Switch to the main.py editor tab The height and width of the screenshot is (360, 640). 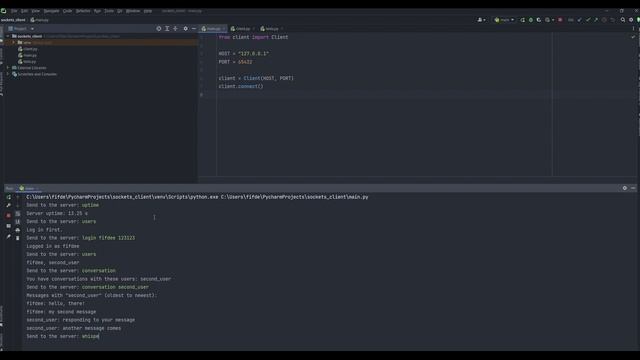[213, 29]
